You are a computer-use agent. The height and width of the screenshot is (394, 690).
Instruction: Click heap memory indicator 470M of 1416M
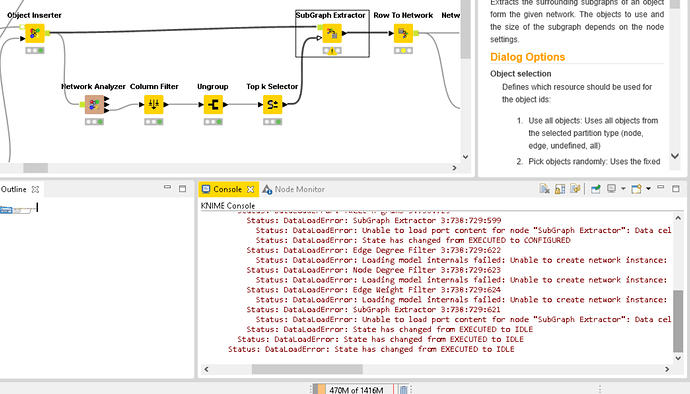pyautogui.click(x=356, y=390)
